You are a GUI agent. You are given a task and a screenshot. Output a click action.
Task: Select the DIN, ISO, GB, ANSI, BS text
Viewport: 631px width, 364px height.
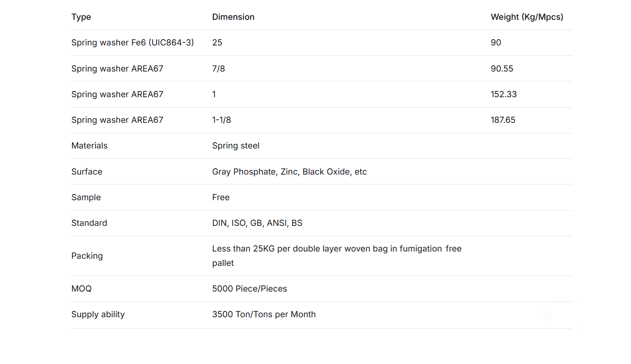tap(257, 223)
